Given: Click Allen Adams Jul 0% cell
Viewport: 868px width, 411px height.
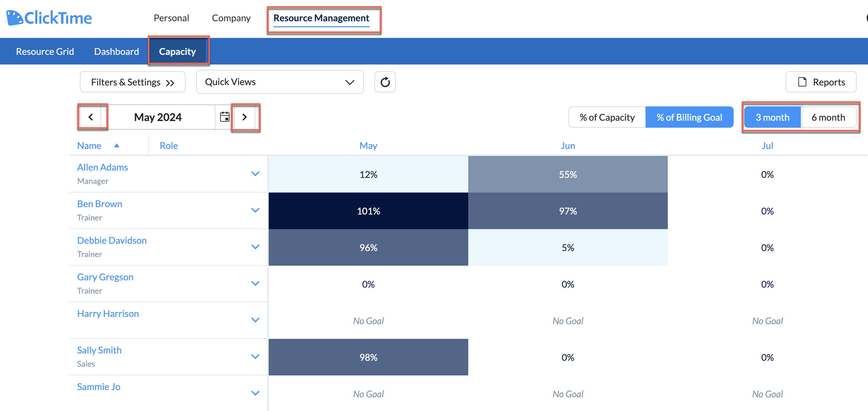Looking at the screenshot, I should click(767, 174).
